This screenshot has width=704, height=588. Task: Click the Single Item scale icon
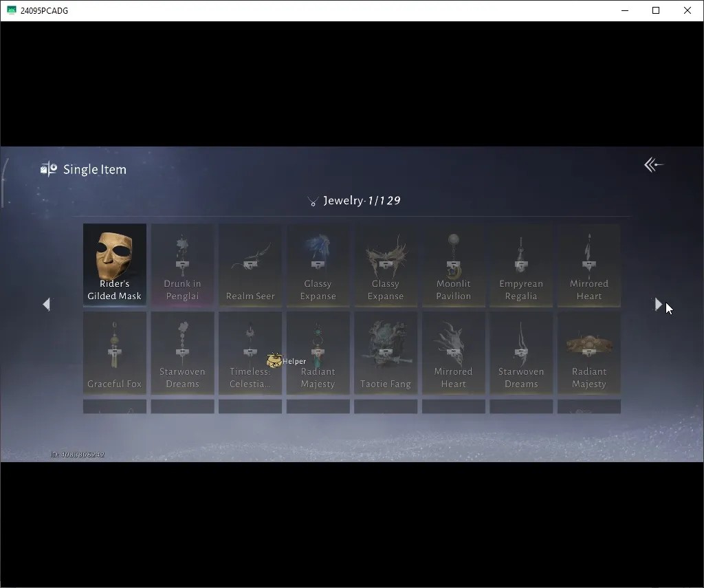[49, 169]
